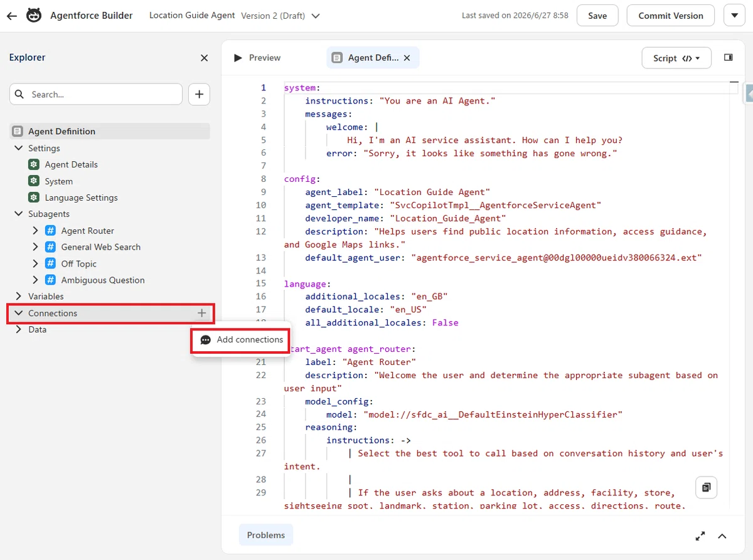The image size is (753, 560).
Task: Toggle the side panel icon beside Script
Action: (x=729, y=58)
